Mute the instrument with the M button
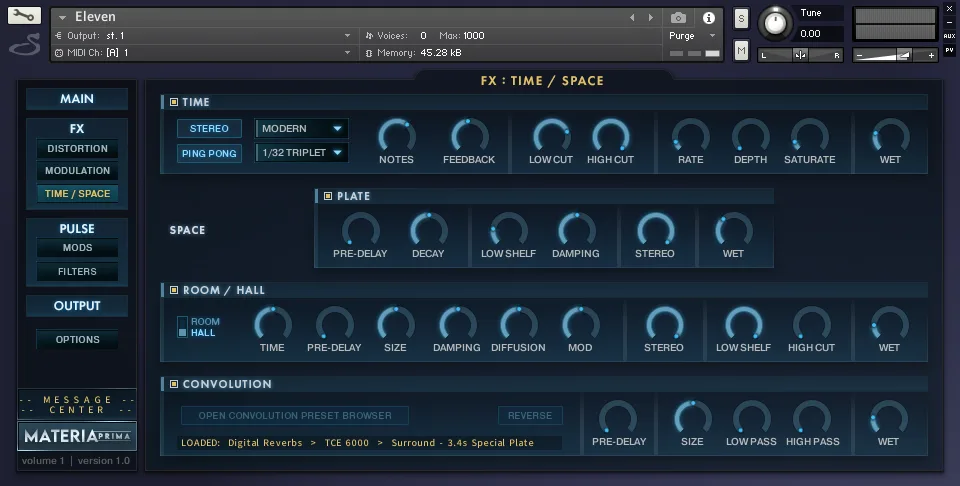The height and width of the screenshot is (486, 960). pyautogui.click(x=741, y=50)
